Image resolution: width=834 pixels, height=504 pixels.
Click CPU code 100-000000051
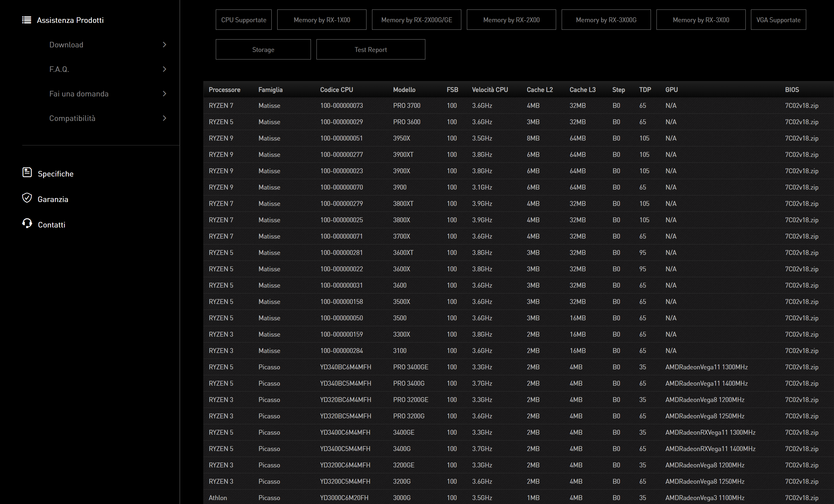point(342,138)
